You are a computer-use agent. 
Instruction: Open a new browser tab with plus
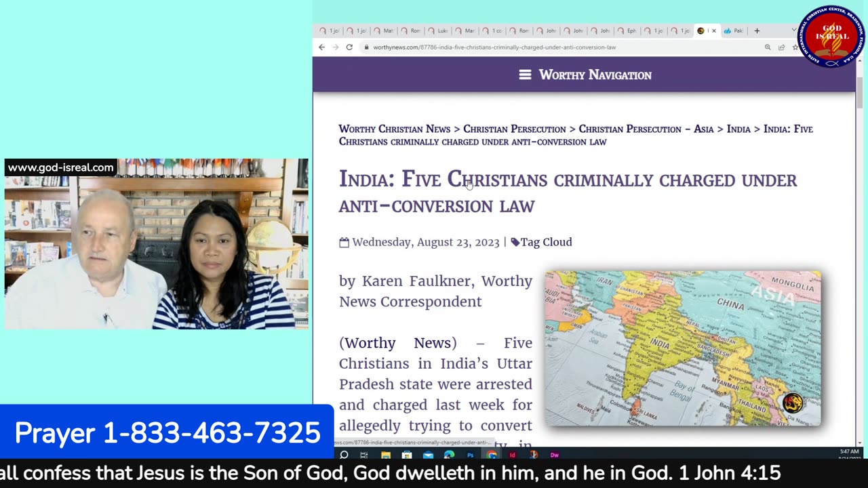click(757, 30)
